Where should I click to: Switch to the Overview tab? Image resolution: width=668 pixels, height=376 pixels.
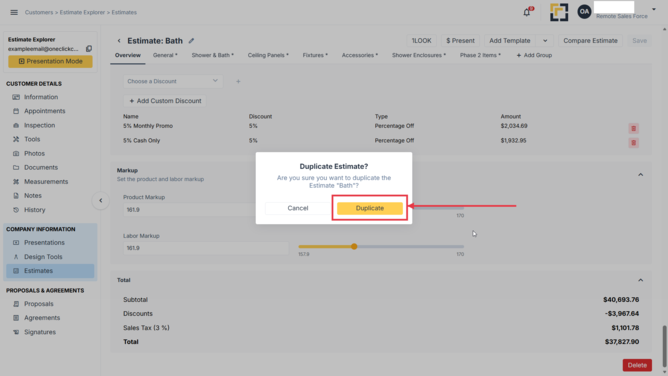(x=128, y=55)
